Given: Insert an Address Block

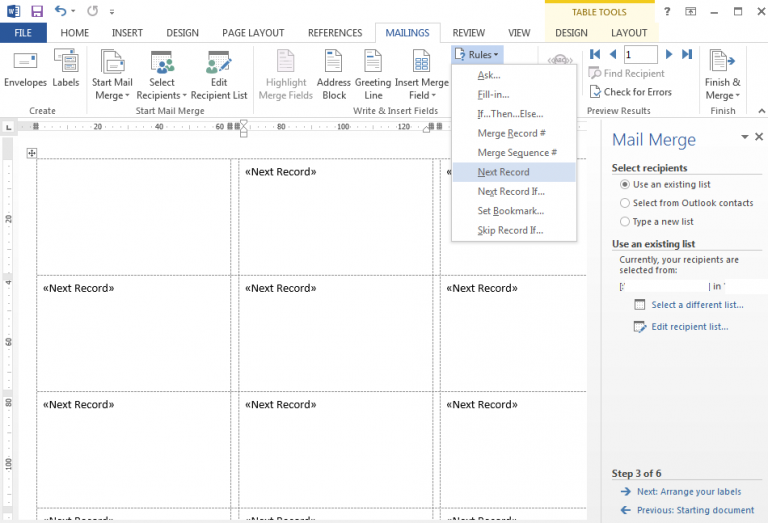Looking at the screenshot, I should (334, 75).
